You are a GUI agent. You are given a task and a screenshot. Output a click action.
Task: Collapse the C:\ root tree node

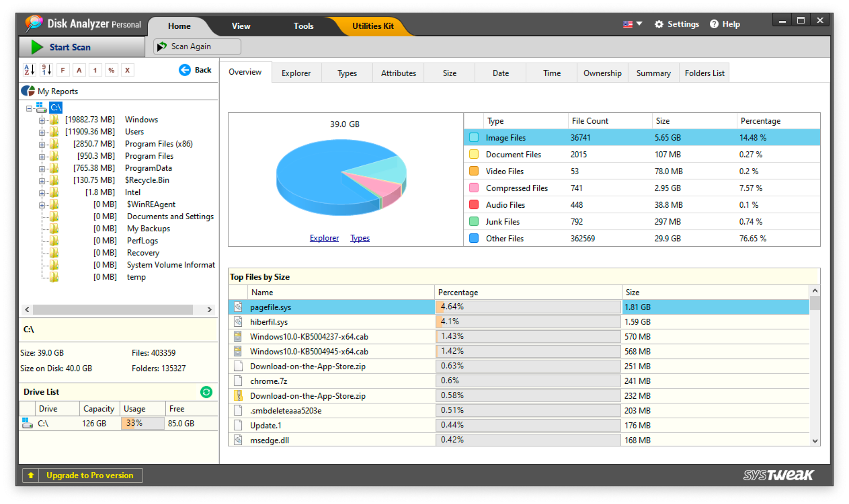(x=29, y=108)
